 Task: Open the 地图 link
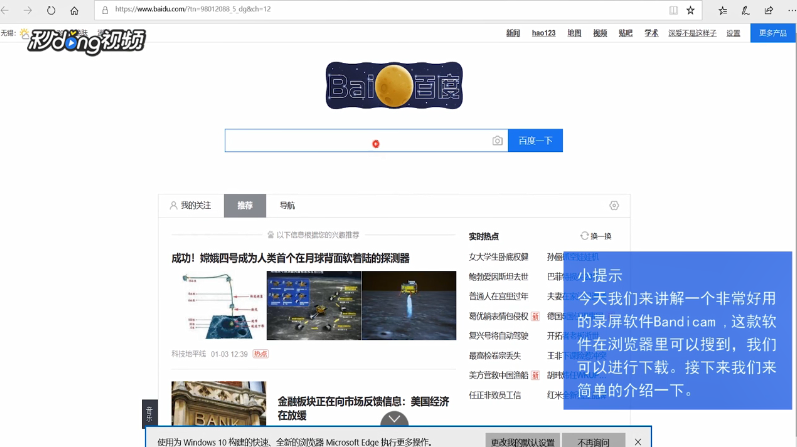pyautogui.click(x=574, y=33)
